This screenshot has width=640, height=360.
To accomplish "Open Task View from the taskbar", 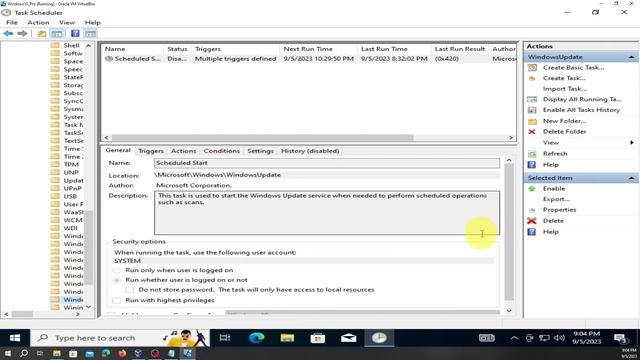I will [x=225, y=338].
